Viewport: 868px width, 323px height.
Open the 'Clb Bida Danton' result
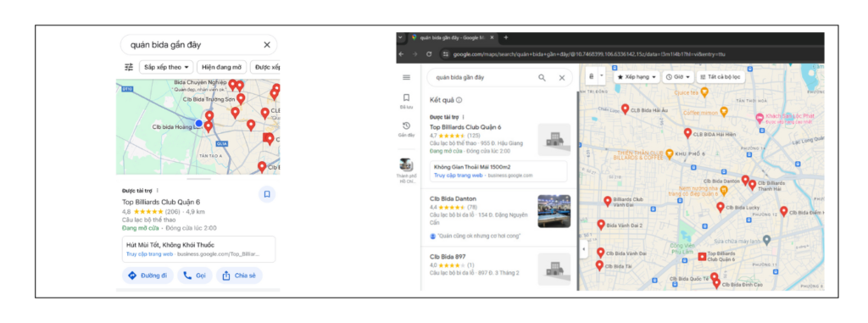click(453, 198)
